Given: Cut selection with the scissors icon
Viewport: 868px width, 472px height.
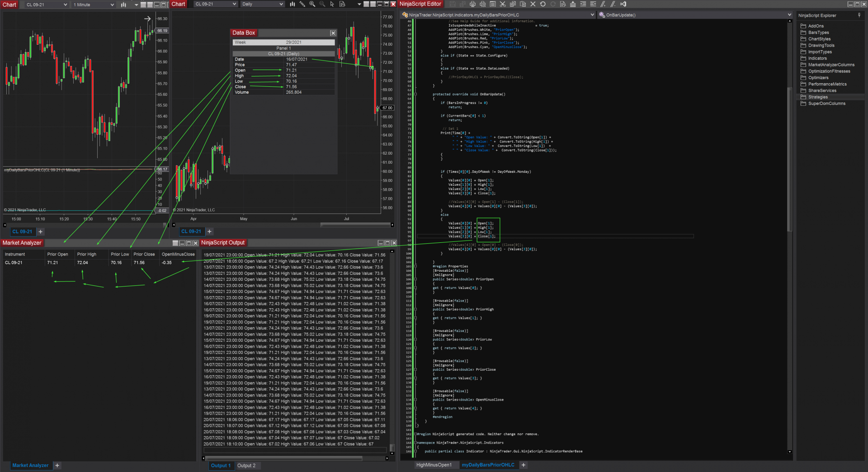Looking at the screenshot, I should click(x=503, y=4).
